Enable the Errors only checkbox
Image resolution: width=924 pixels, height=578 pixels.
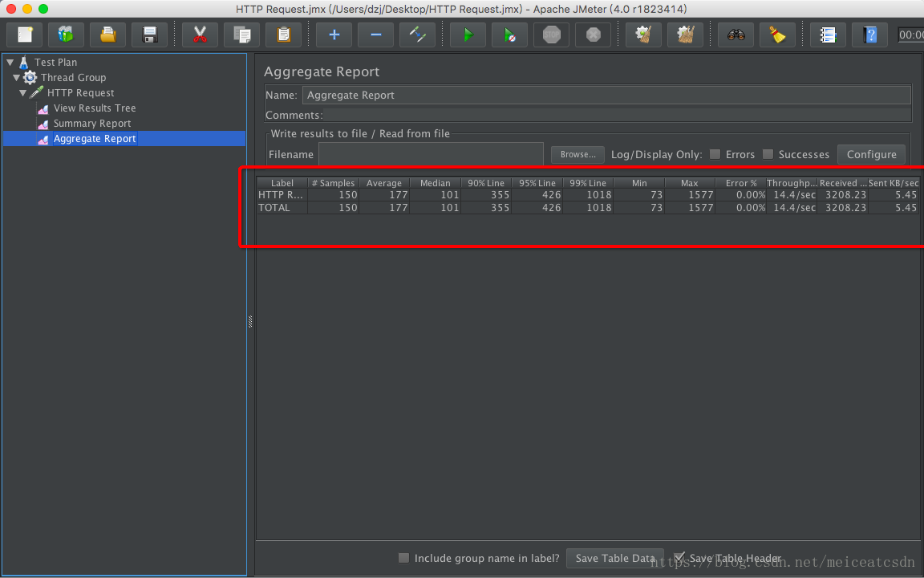coord(715,154)
